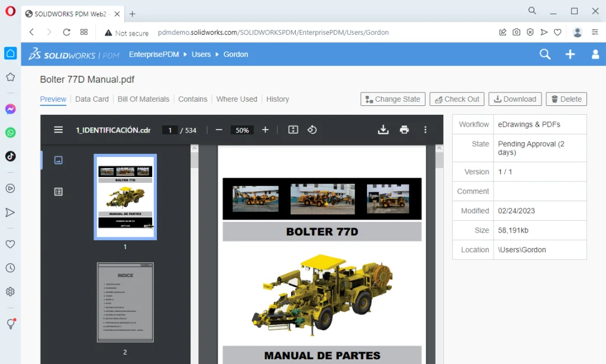Switch to the History tab
Image resolution: width=606 pixels, height=364 pixels.
[x=278, y=99]
